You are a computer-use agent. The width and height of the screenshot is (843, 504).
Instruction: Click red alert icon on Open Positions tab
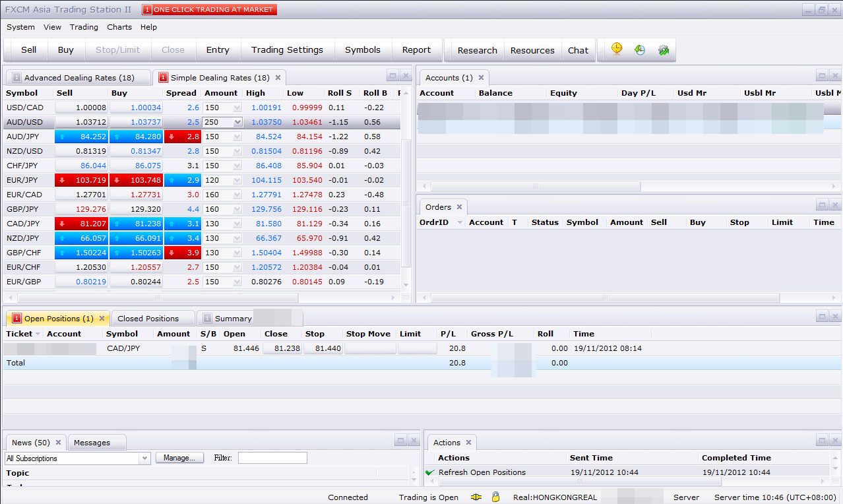coord(17,319)
